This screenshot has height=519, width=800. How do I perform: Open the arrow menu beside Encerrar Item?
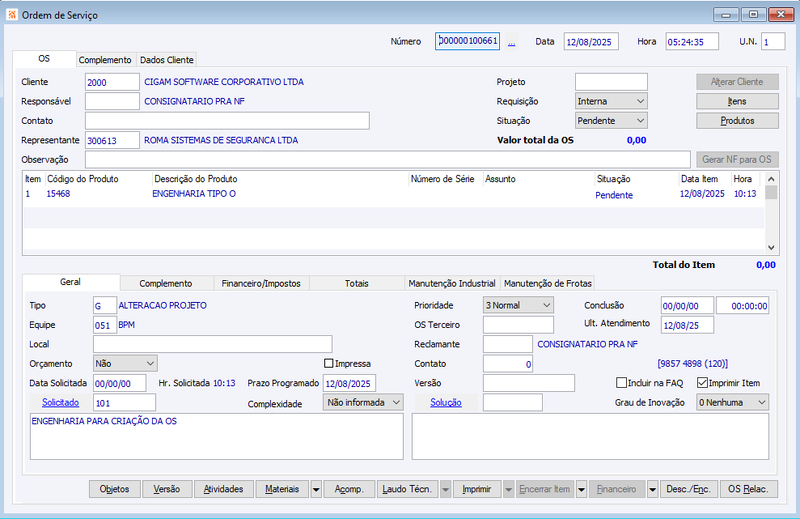coord(581,489)
